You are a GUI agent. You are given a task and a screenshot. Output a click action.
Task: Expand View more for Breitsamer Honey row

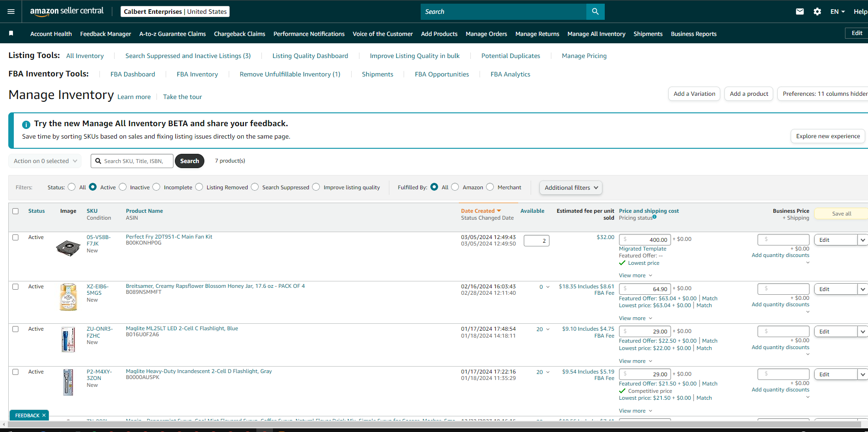[x=636, y=318]
